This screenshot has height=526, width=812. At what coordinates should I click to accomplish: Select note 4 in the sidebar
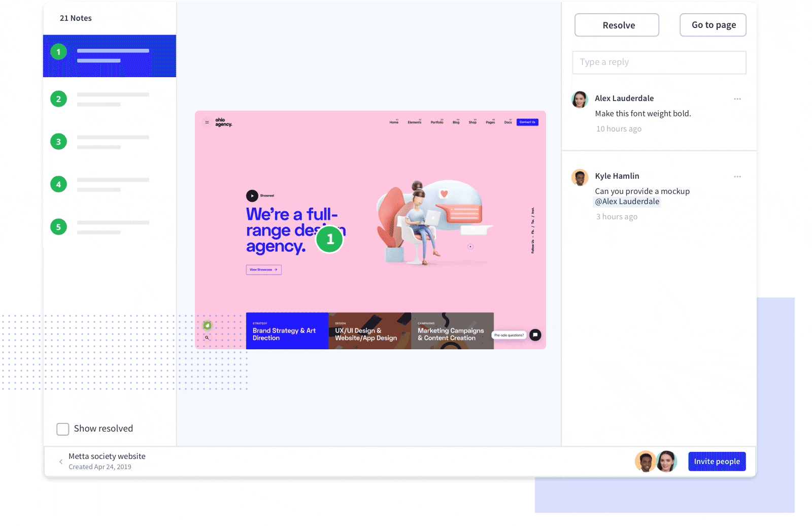coord(110,184)
